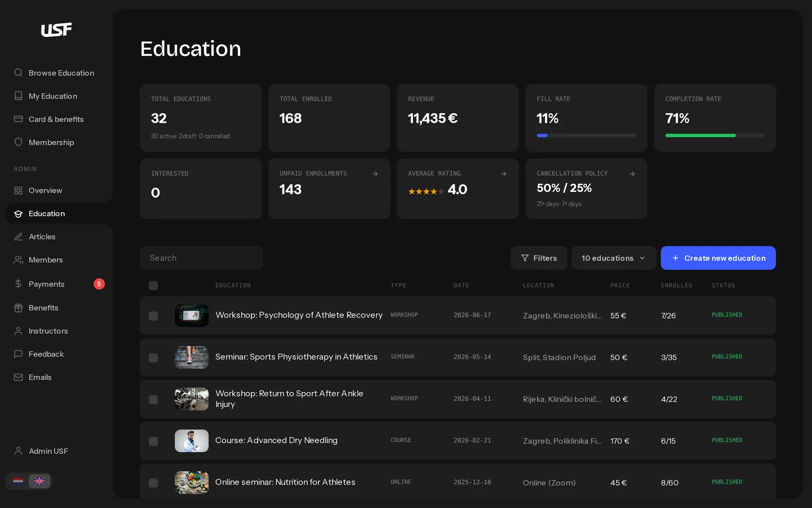
Task: Click the Members people icon
Action: pos(18,260)
